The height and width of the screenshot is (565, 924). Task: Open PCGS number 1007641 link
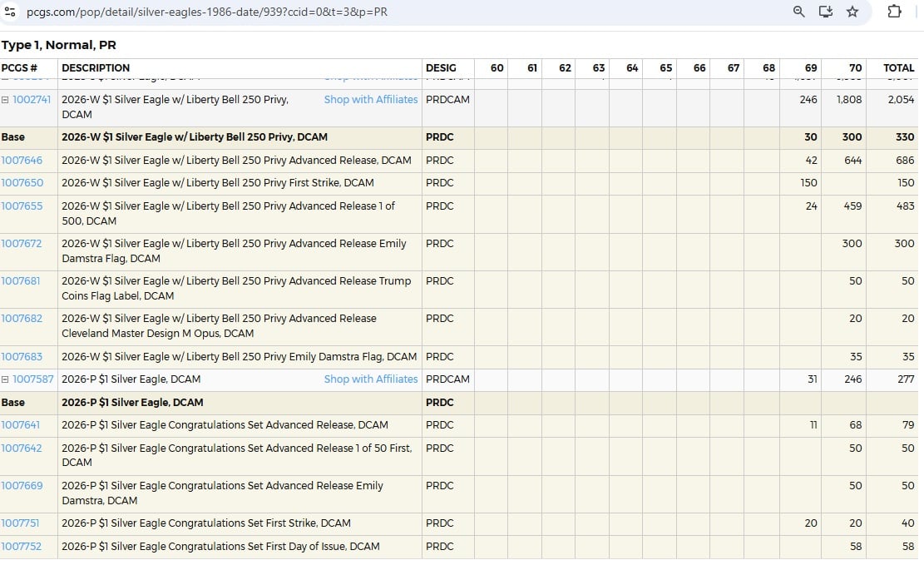21,424
